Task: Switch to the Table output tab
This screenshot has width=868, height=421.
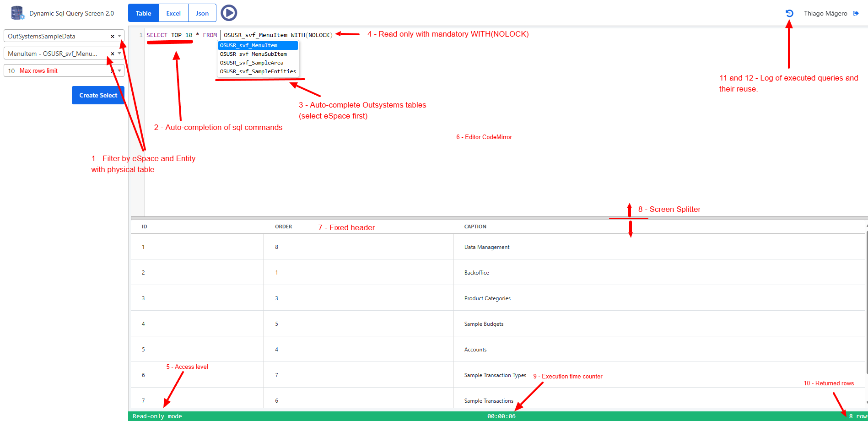Action: [143, 13]
